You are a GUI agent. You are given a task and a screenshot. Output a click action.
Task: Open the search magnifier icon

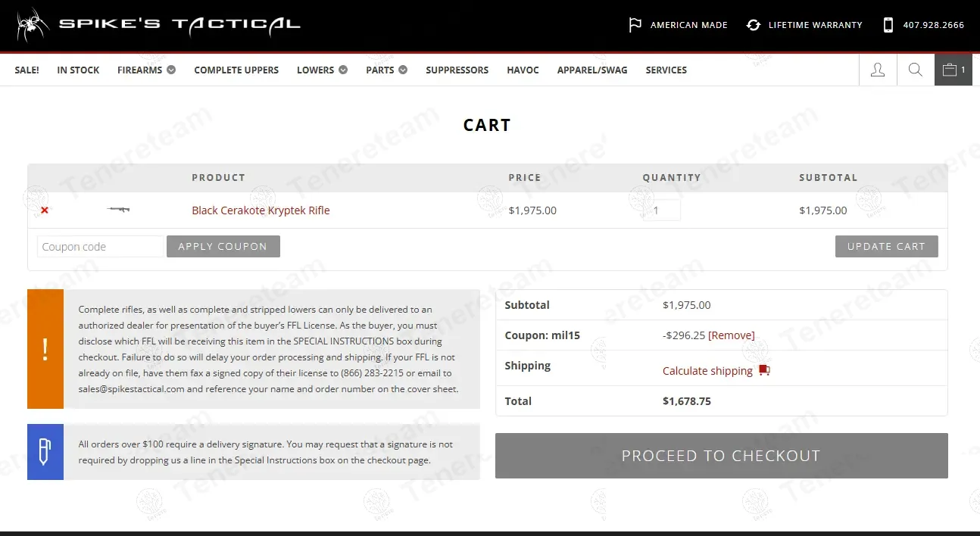tap(915, 70)
